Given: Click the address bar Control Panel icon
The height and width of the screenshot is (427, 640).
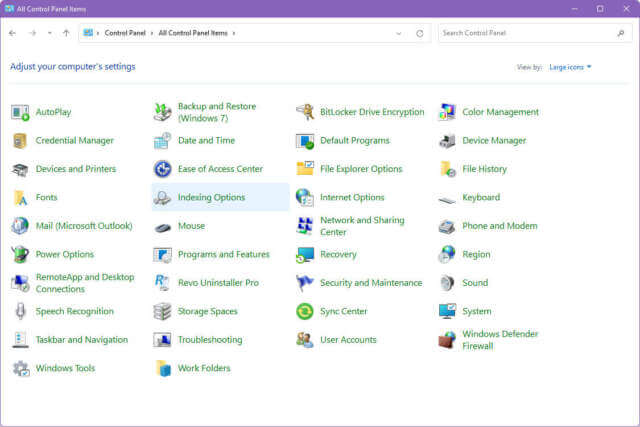Looking at the screenshot, I should click(x=88, y=33).
